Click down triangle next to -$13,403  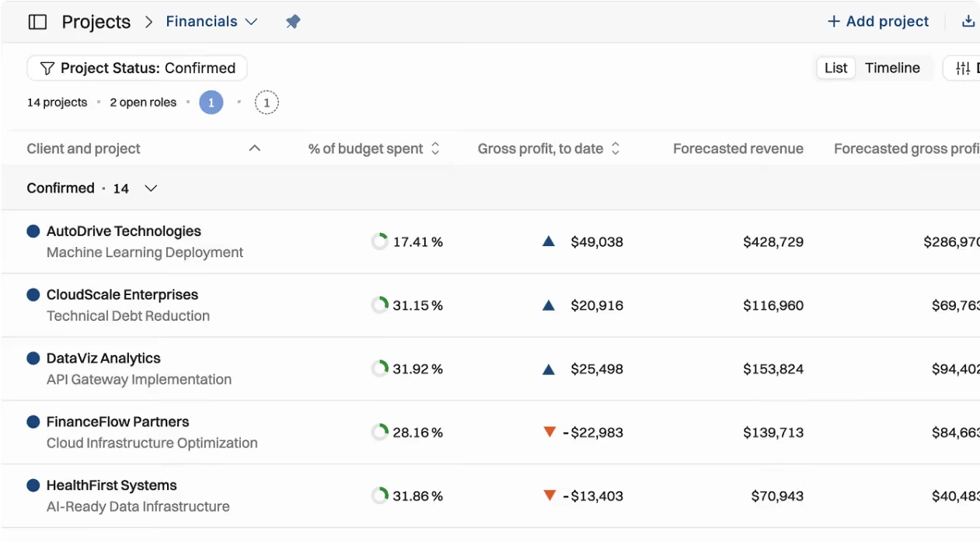tap(549, 495)
